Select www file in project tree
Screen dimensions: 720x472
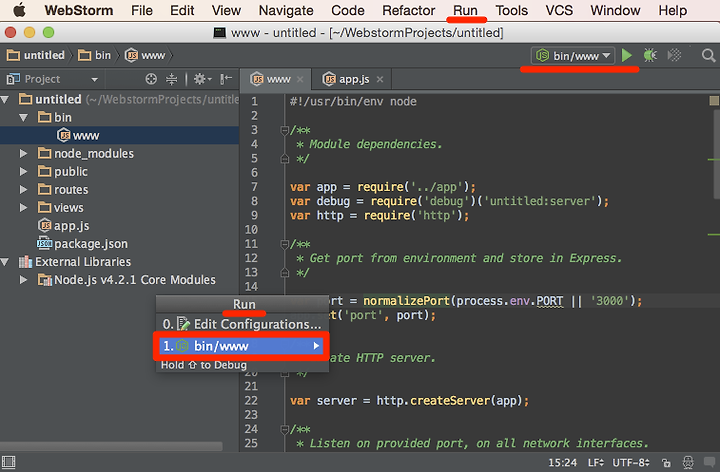click(x=78, y=135)
